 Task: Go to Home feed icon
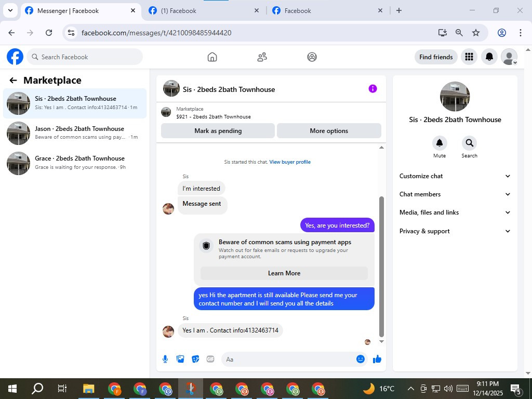click(x=212, y=57)
